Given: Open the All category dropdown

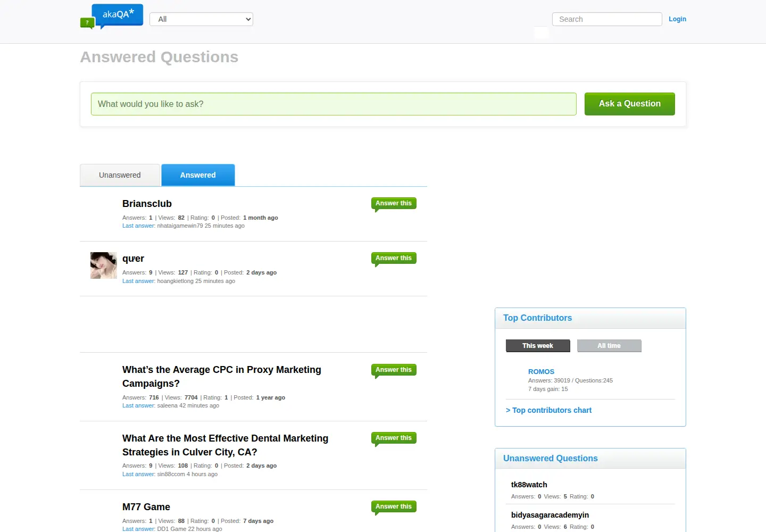Looking at the screenshot, I should tap(201, 19).
